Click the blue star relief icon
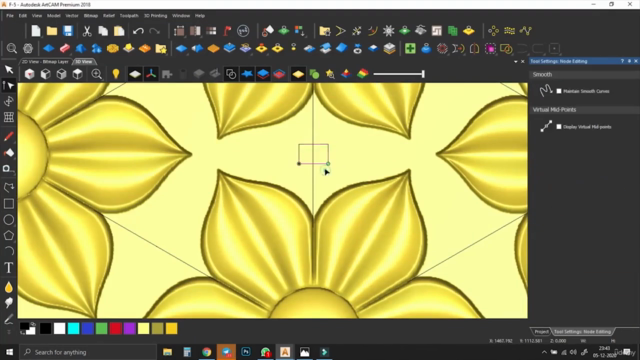The width and height of the screenshot is (640, 360). [x=247, y=74]
